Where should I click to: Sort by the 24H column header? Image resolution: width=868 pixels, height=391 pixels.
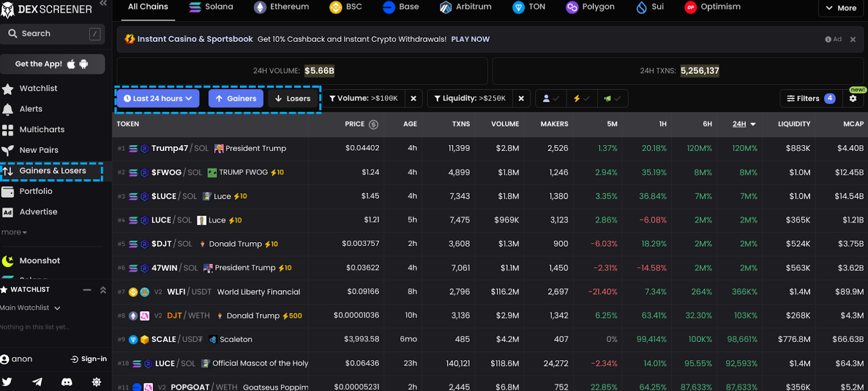click(x=744, y=124)
